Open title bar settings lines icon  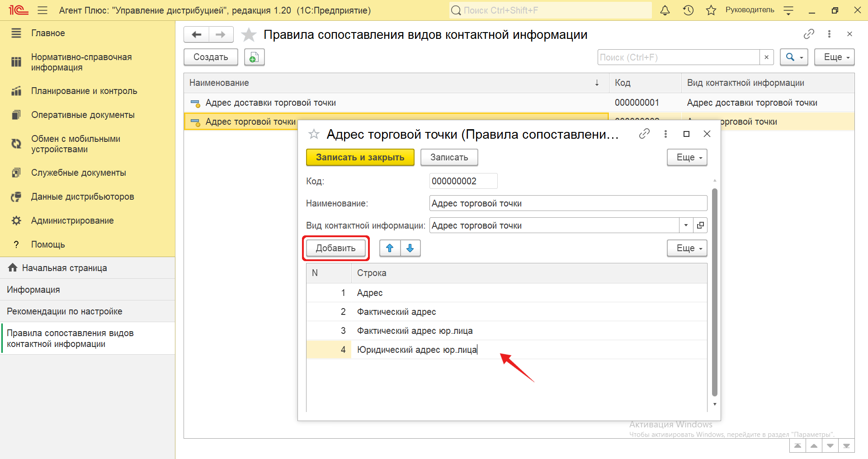pyautogui.click(x=788, y=10)
